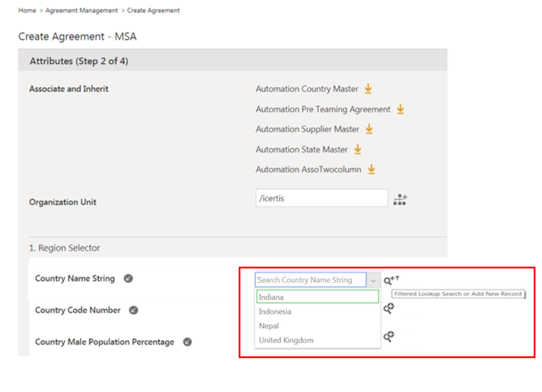
Task: Click inherit icon beside Automation Pre Teaming Agreement
Action: [400, 109]
